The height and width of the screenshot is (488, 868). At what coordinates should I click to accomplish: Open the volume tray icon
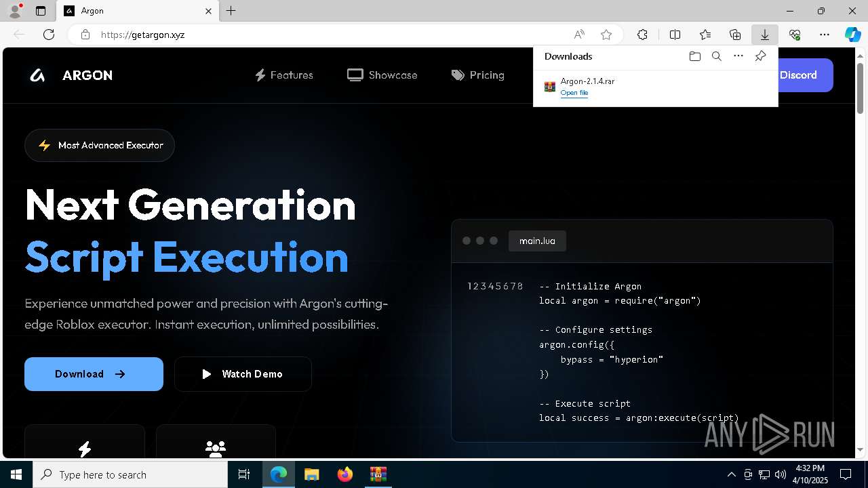(781, 474)
